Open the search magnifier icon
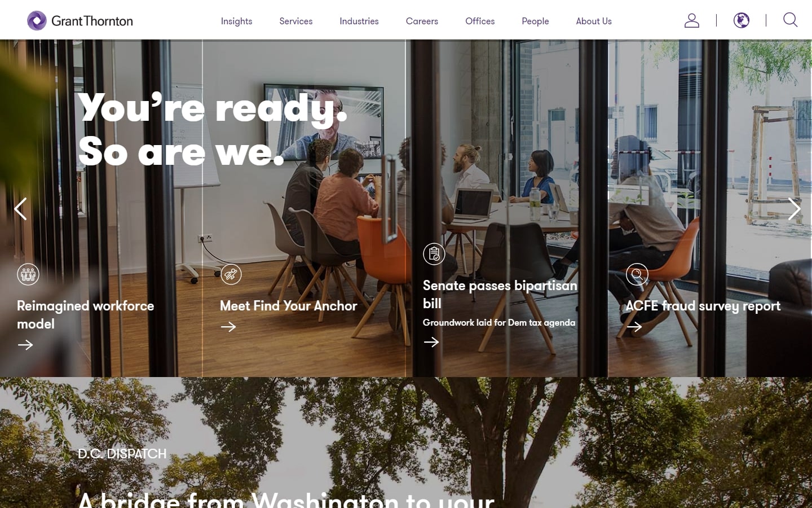Viewport: 812px width, 508px height. (791, 20)
